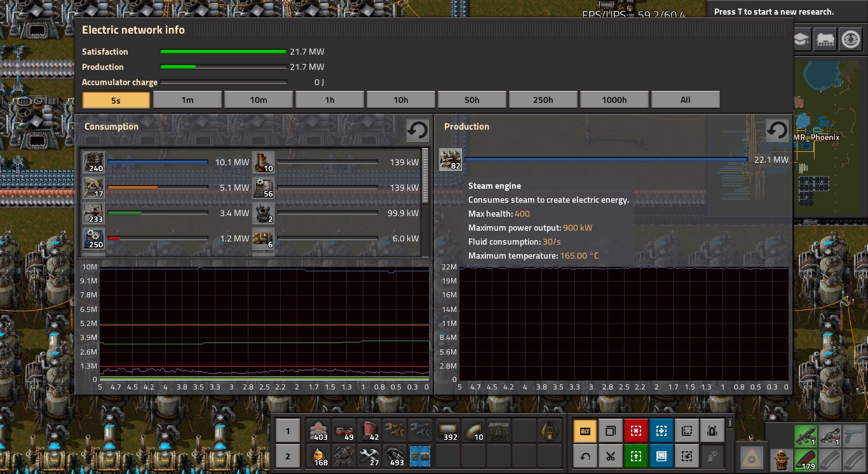Select the consumption entry icon showing 6
Screen dimensions: 868x474
coord(263,238)
